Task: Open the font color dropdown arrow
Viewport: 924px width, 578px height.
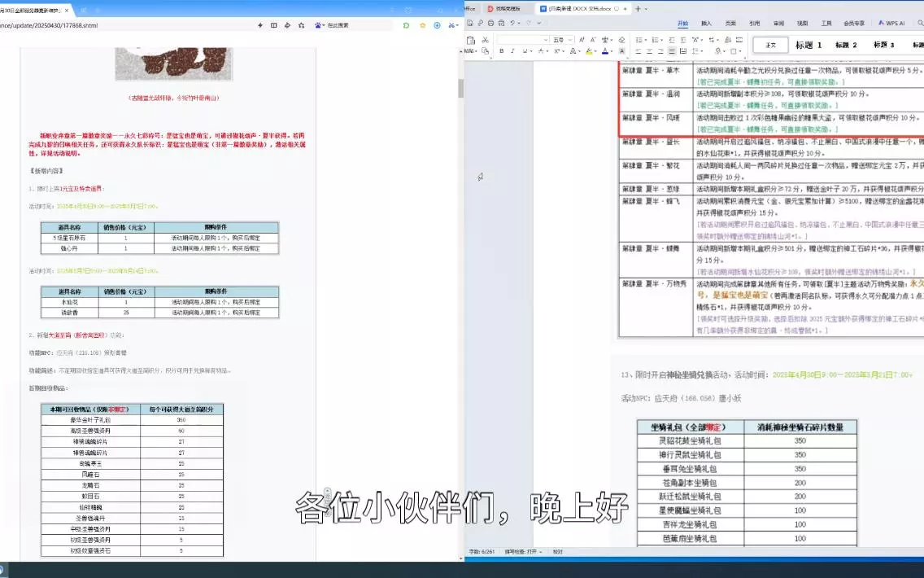Action: click(x=612, y=51)
